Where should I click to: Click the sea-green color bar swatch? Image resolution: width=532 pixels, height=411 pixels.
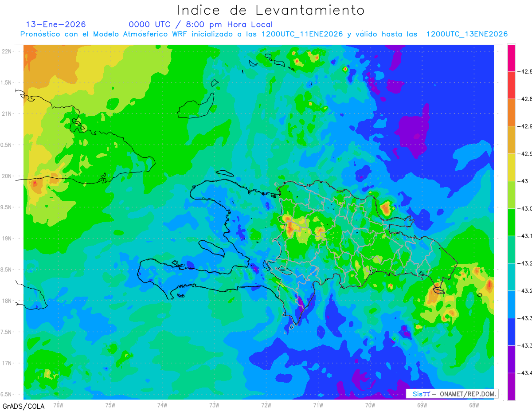point(511,250)
